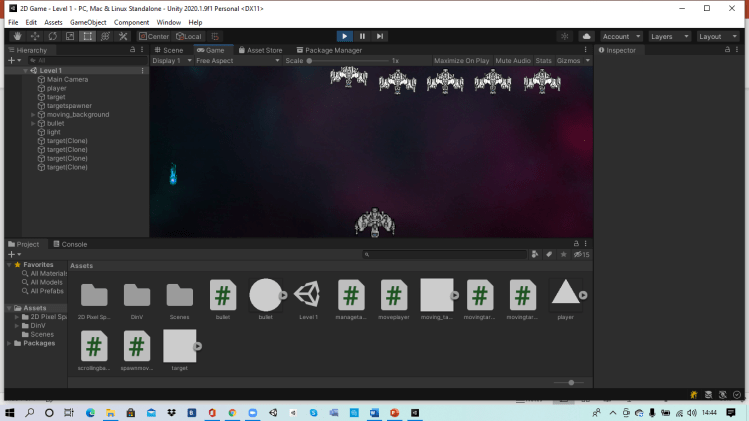Select the scrollingbackground script asset
The image size is (749, 421).
click(94, 347)
